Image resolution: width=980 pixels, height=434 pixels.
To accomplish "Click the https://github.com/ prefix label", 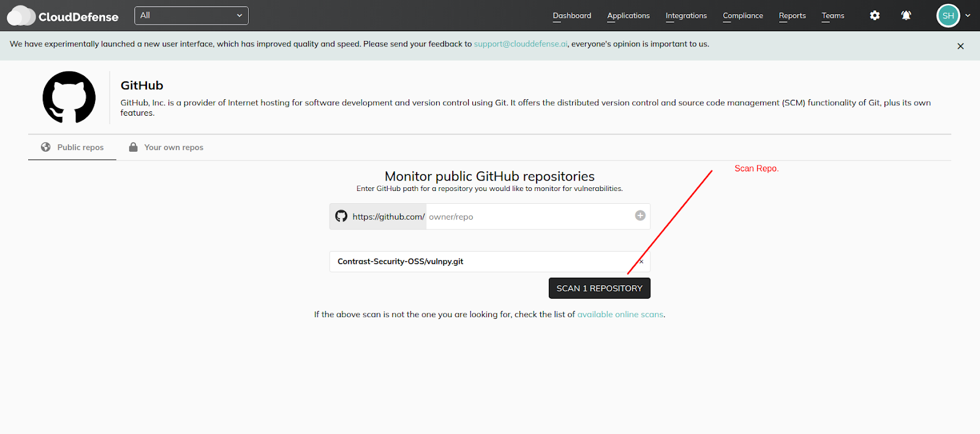I will pyautogui.click(x=388, y=217).
